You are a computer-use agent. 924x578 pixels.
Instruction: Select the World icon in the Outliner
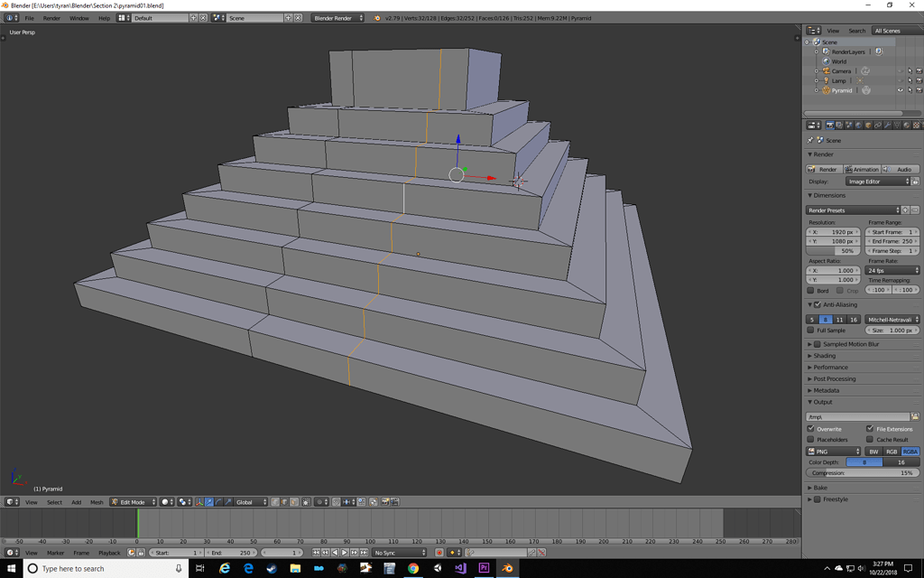(x=826, y=61)
